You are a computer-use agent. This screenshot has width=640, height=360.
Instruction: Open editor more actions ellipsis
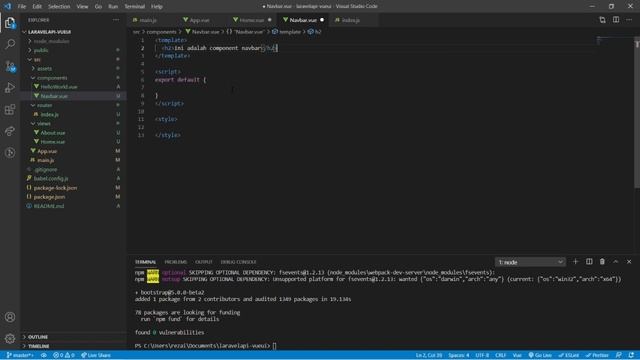pos(629,20)
